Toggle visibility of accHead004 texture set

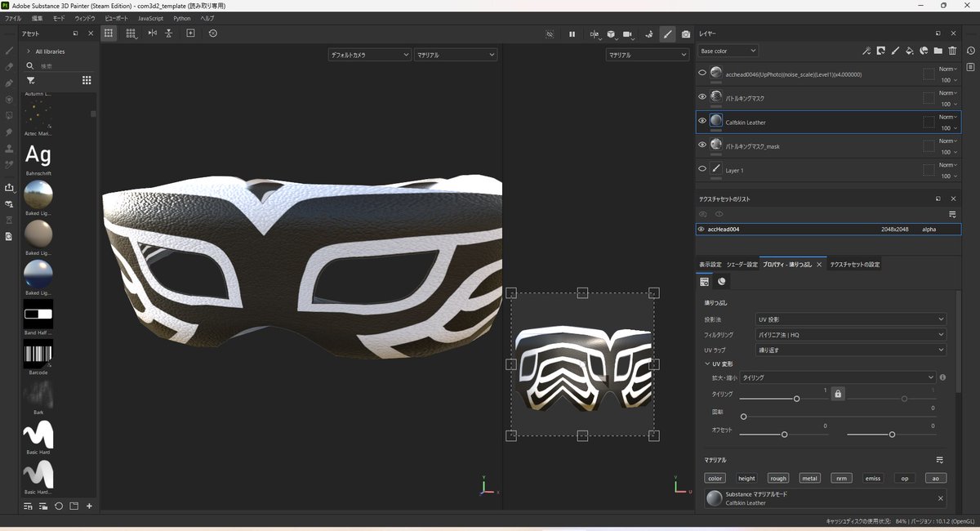click(701, 230)
